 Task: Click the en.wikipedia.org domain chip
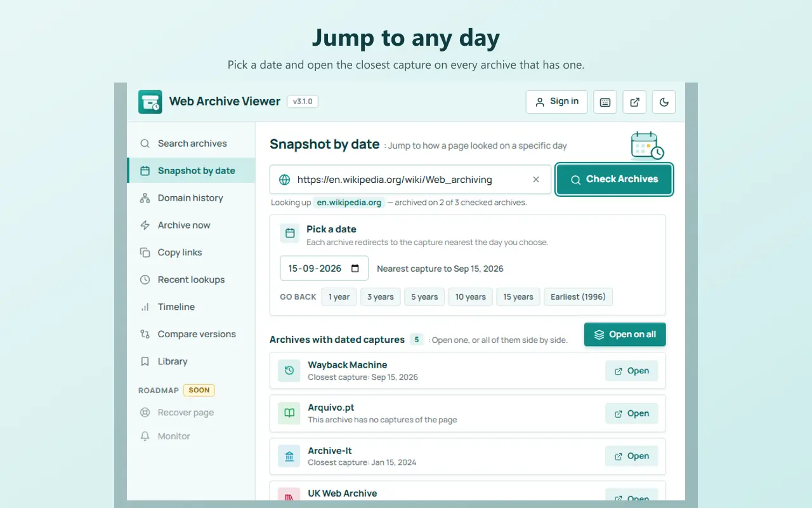click(x=350, y=203)
